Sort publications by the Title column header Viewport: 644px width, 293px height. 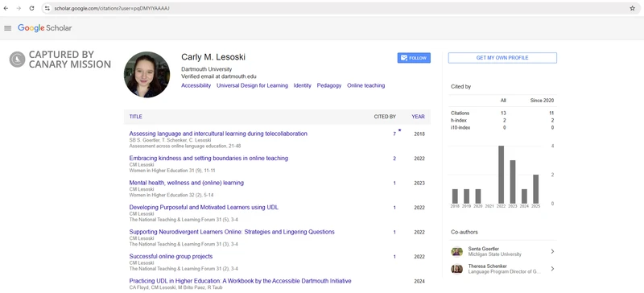[x=135, y=117]
